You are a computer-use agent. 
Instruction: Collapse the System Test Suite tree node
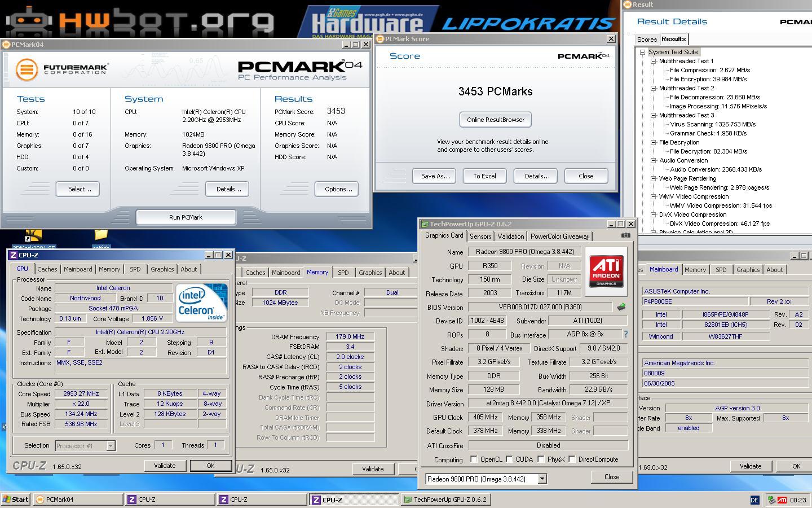pyautogui.click(x=642, y=52)
